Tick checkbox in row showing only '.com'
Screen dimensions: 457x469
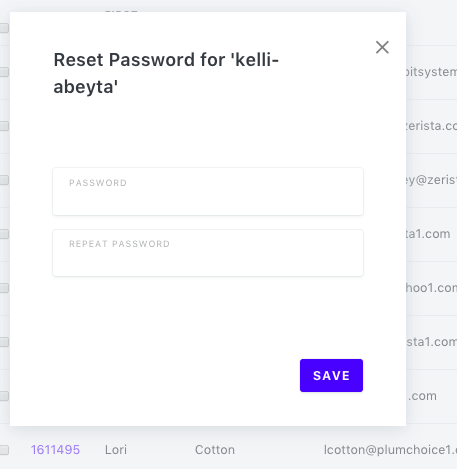(x=4, y=396)
